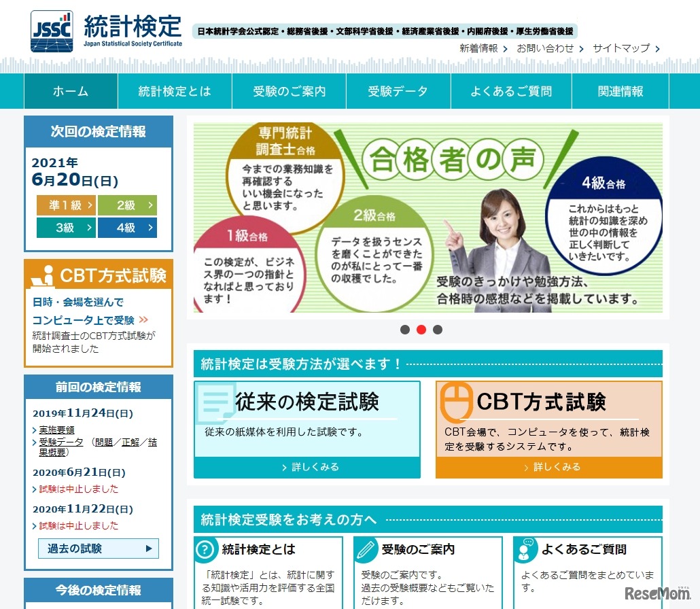This screenshot has height=609, width=700.
Task: Select the teal 3級 exam button
Action: [x=66, y=228]
